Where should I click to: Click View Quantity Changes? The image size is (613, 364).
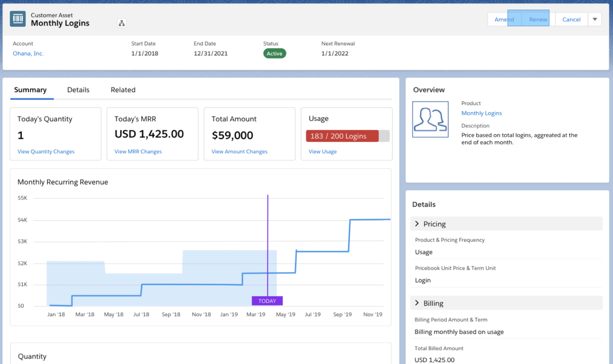coord(46,151)
